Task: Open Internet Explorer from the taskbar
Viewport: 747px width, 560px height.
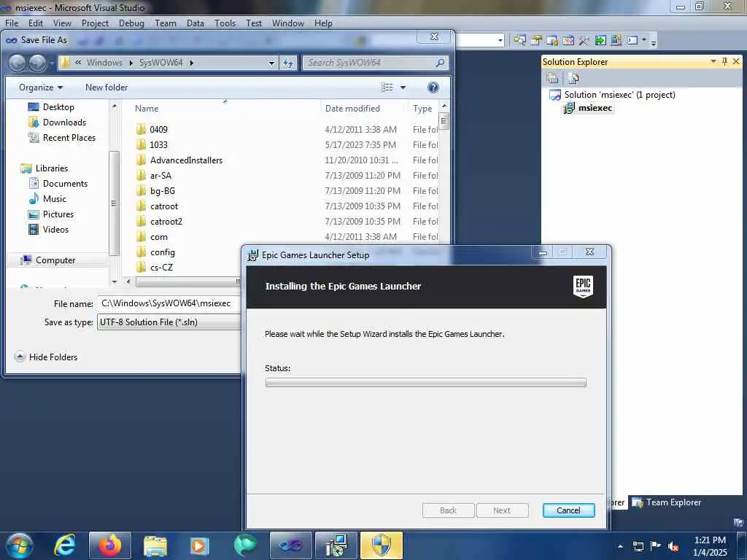Action: [x=64, y=545]
